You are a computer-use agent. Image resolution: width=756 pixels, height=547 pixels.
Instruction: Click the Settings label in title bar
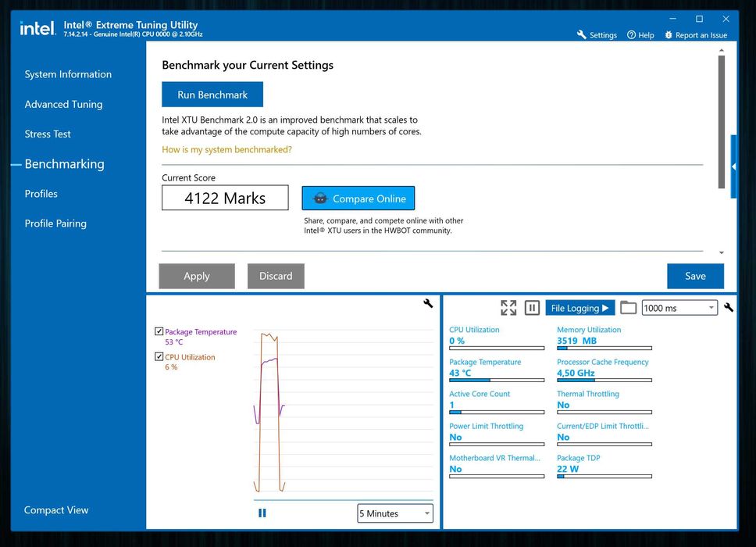[x=603, y=35]
